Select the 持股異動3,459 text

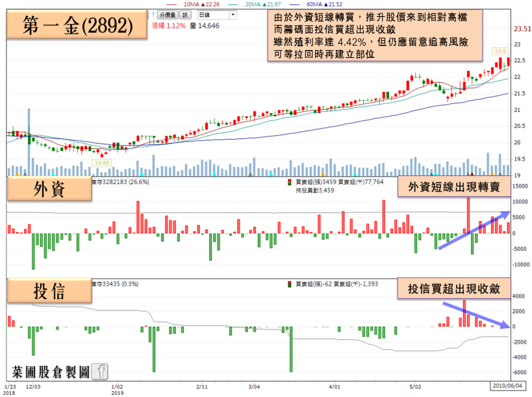pos(315,190)
